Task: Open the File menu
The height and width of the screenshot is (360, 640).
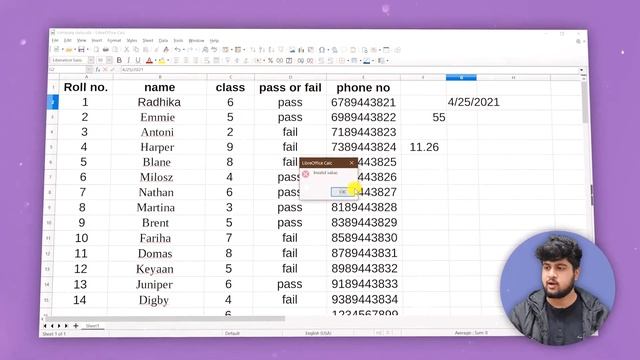Action: pos(55,40)
